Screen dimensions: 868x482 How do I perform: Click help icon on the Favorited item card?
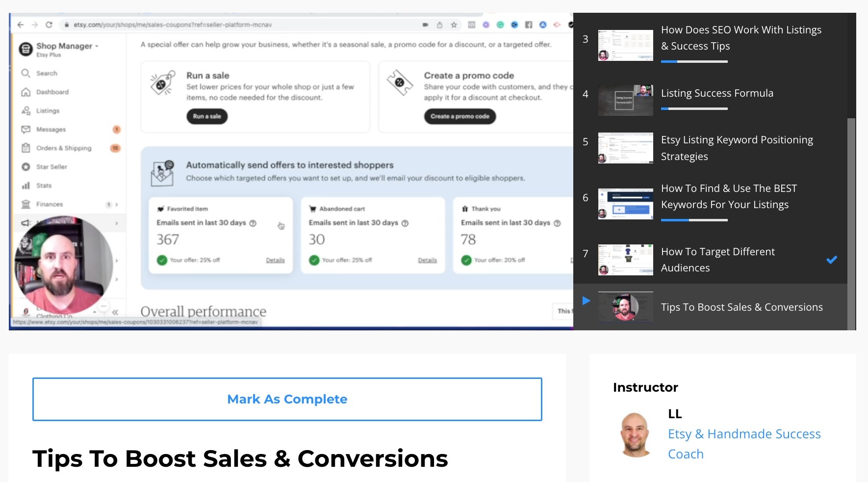coord(253,223)
